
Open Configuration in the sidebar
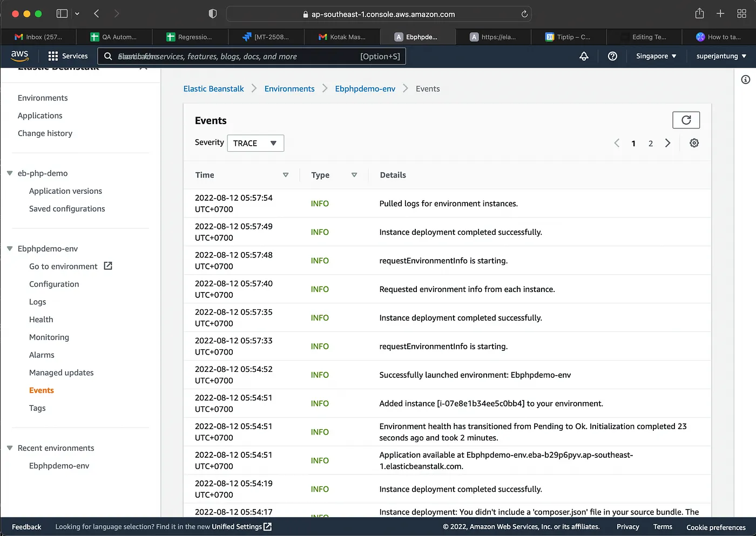[54, 284]
